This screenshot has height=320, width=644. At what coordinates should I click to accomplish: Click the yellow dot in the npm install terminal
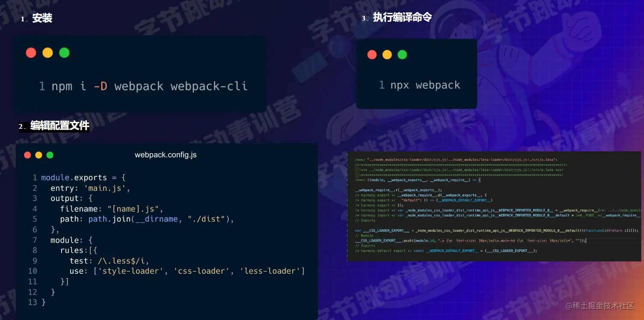click(x=47, y=53)
